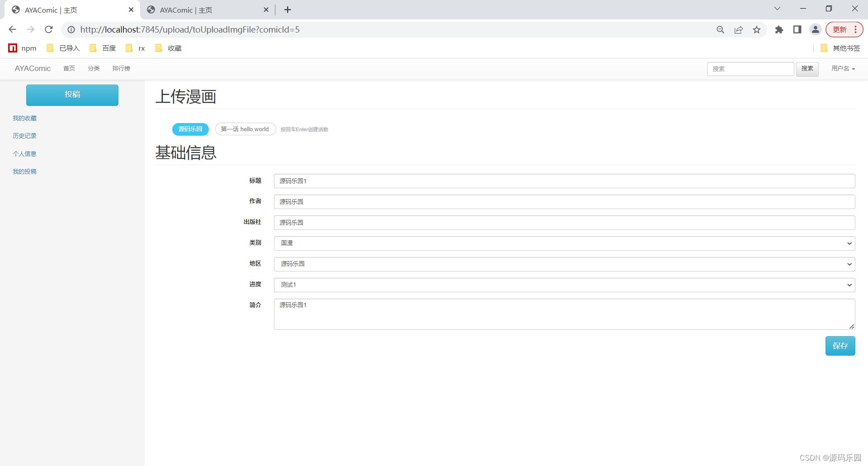Screen dimensions: 868x466
Task: Click the site info icon in the URL bar
Action: 71,30
